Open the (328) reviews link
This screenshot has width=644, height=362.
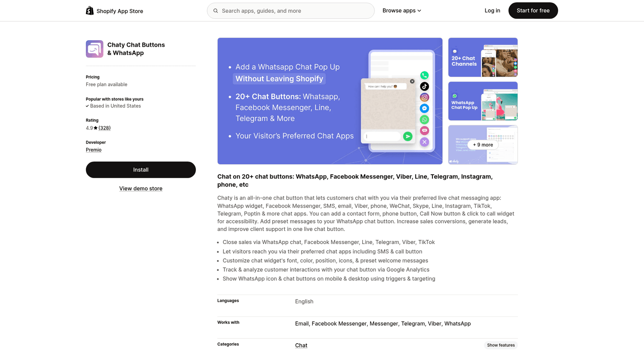tap(105, 128)
